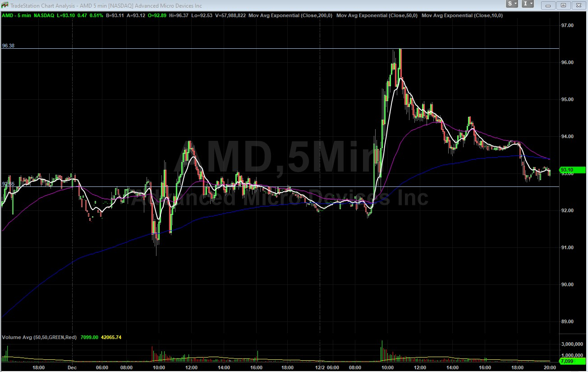Select the 96.38 horizontal line label

click(8, 46)
